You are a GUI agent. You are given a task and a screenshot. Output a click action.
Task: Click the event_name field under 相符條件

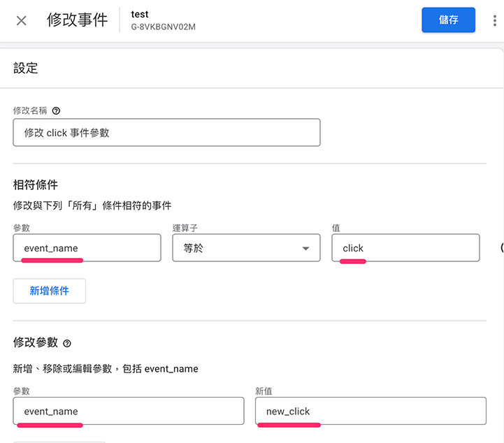coord(87,248)
